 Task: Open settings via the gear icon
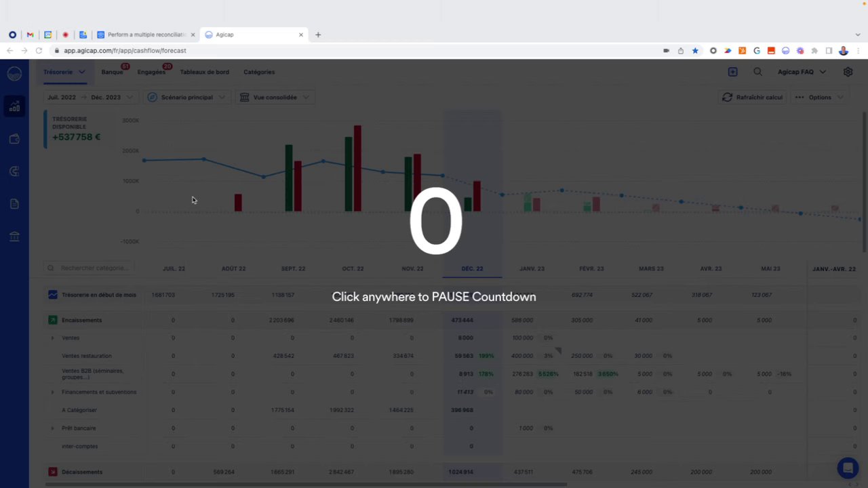(x=848, y=72)
